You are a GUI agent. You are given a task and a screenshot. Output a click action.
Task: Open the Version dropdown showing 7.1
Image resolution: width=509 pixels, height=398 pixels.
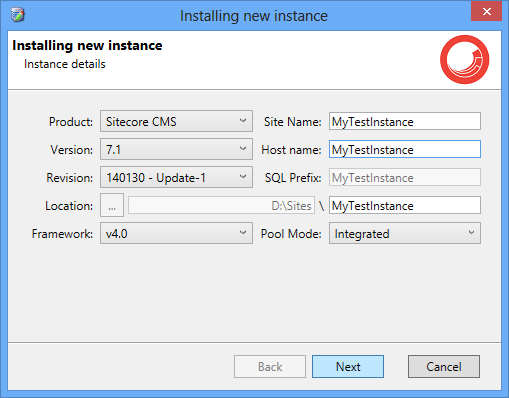pos(176,149)
